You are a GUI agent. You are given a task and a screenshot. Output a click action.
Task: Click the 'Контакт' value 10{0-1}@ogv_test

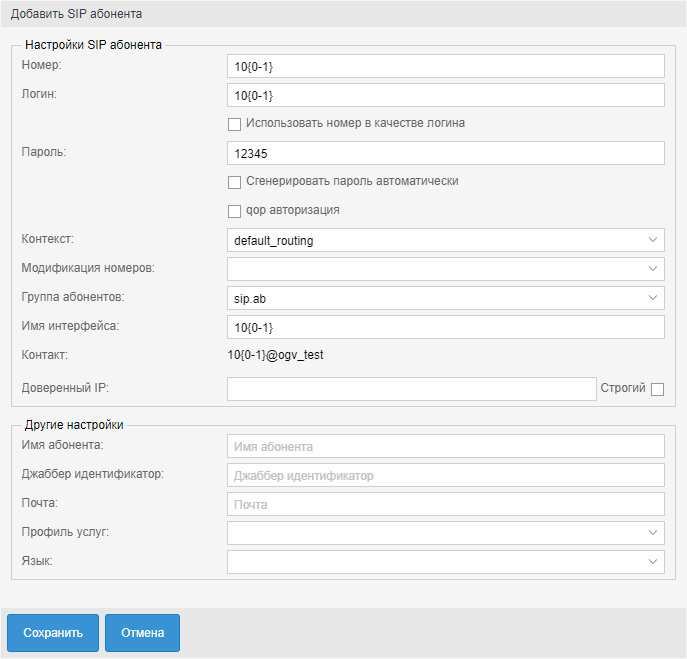[276, 355]
